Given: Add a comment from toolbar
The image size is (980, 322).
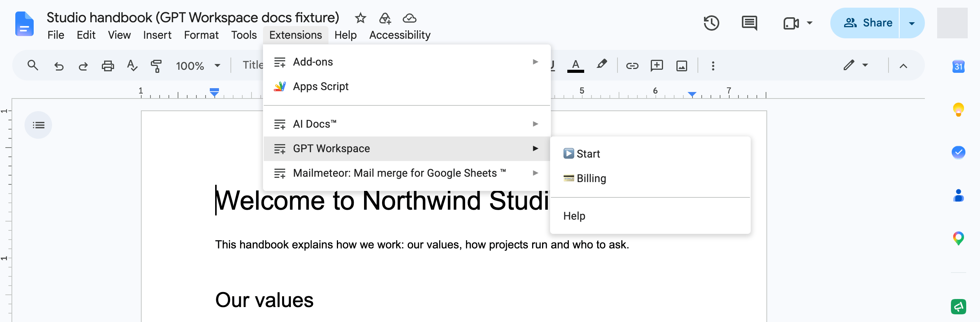Looking at the screenshot, I should click(657, 66).
